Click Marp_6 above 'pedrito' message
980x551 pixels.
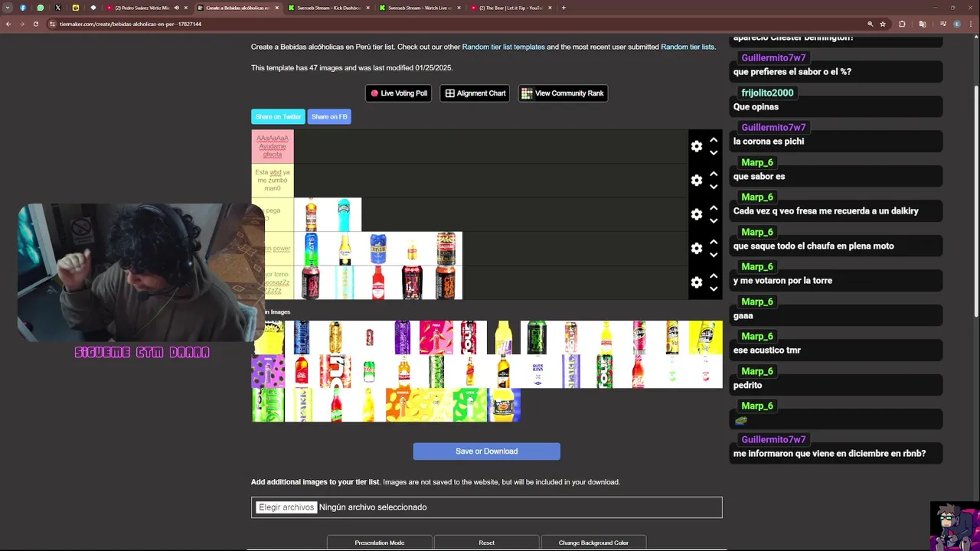[757, 371]
